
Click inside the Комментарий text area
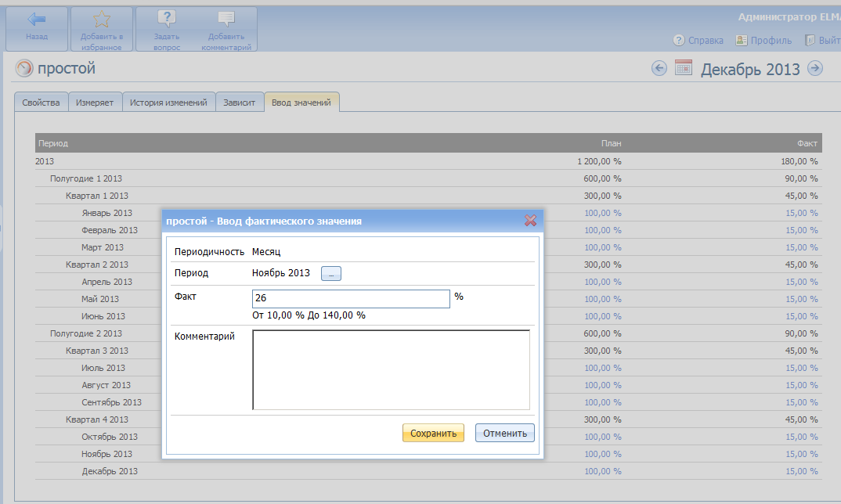[x=391, y=369]
